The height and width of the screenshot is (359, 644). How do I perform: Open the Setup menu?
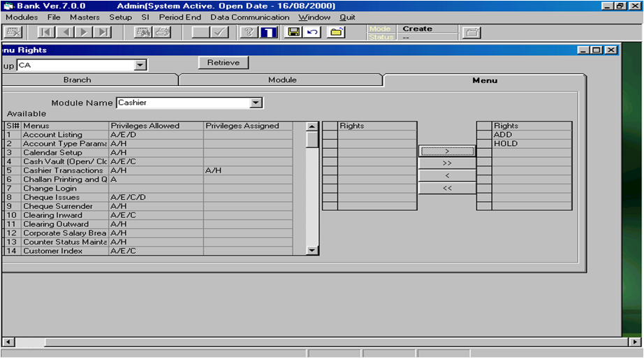click(x=120, y=17)
